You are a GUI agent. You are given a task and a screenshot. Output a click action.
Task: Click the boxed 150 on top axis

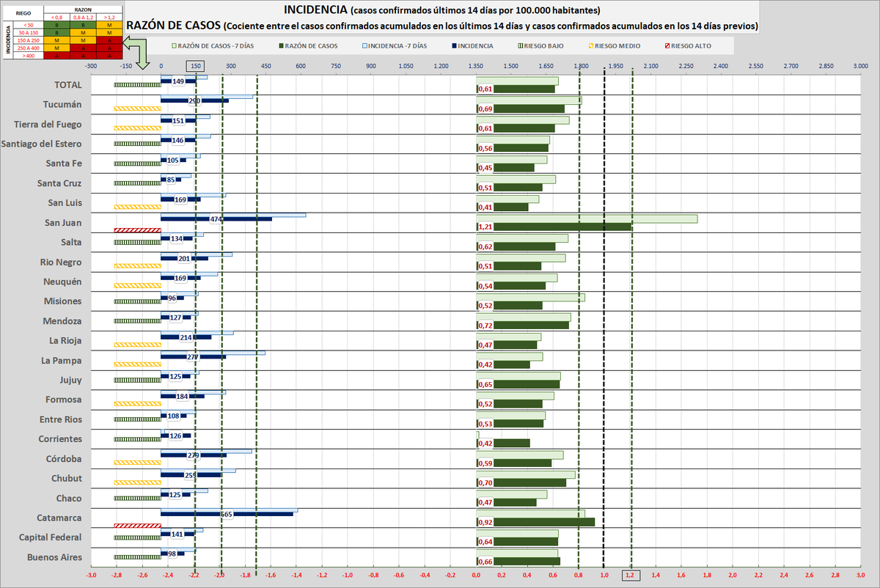[x=195, y=66]
